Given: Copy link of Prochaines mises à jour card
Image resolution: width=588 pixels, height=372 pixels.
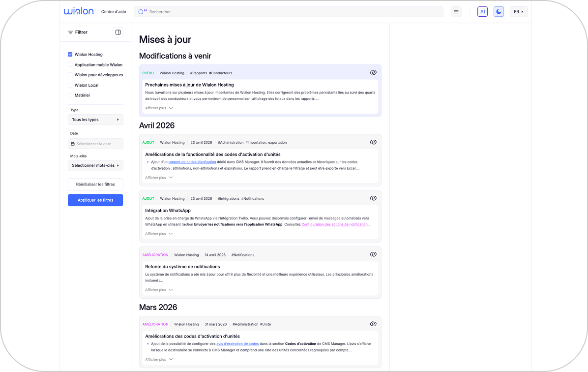Looking at the screenshot, I should tap(373, 72).
